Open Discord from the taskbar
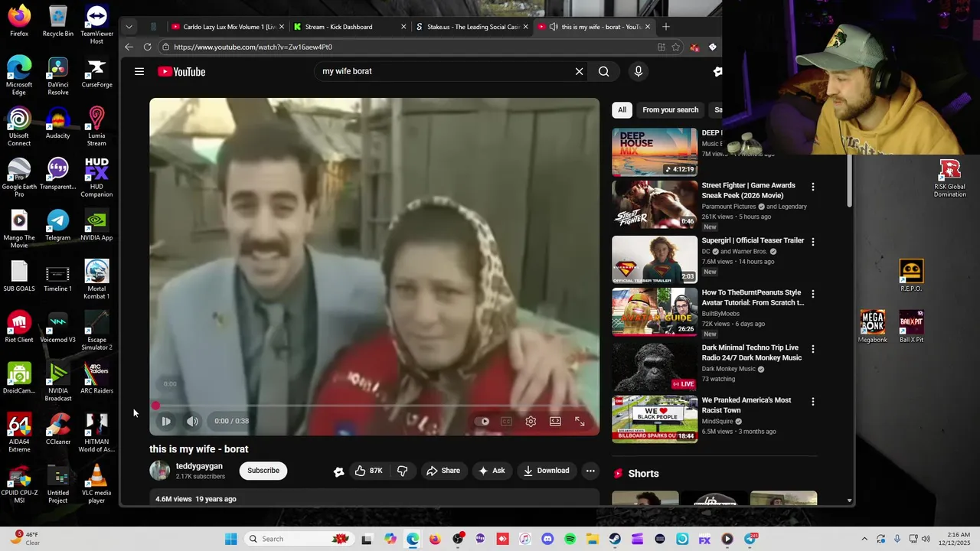The image size is (980, 551). [547, 539]
